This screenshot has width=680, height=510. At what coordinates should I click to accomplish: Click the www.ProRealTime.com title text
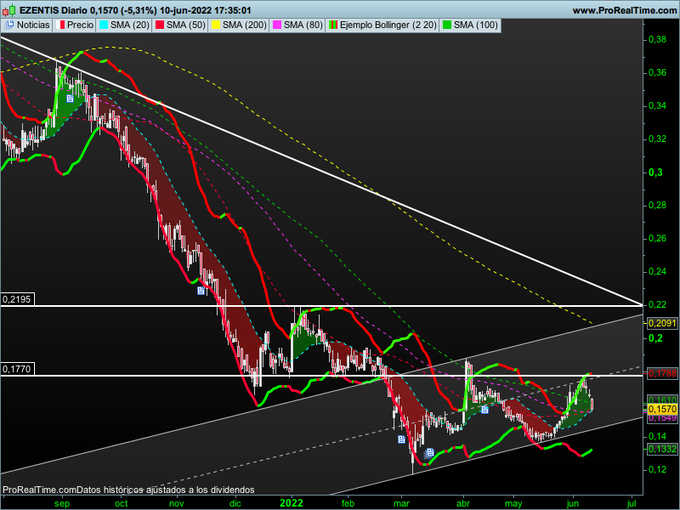point(624,10)
